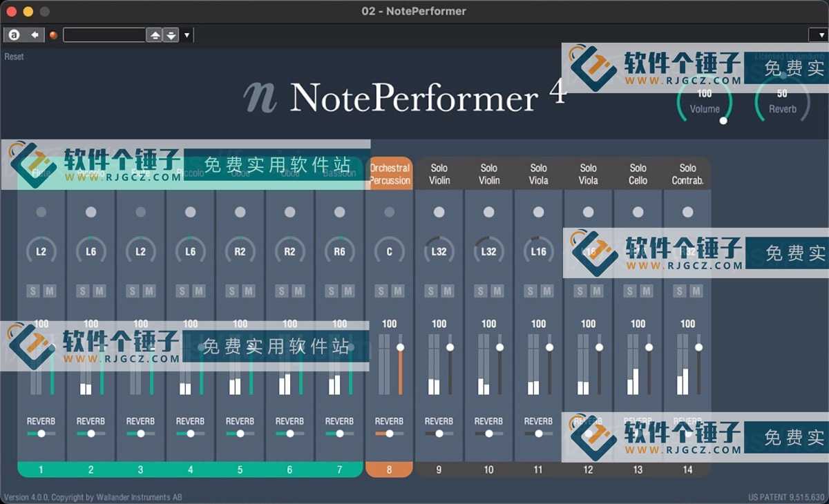Viewport: 829px width, 504px height.
Task: Click the Reset button
Action: pos(14,57)
